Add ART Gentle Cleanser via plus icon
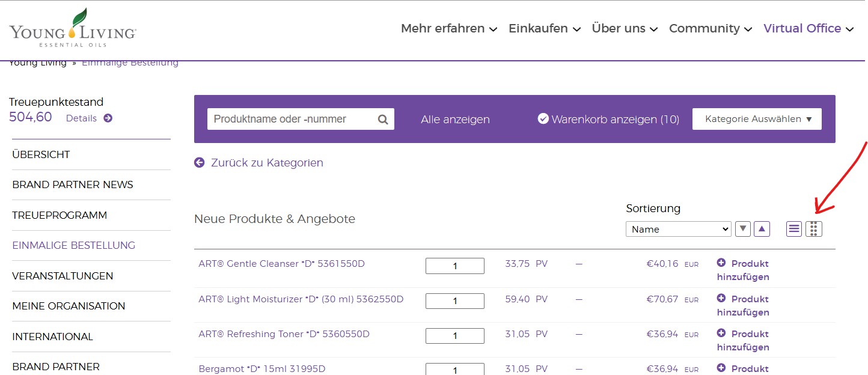Viewport: 868px width, 375px height. pos(721,263)
